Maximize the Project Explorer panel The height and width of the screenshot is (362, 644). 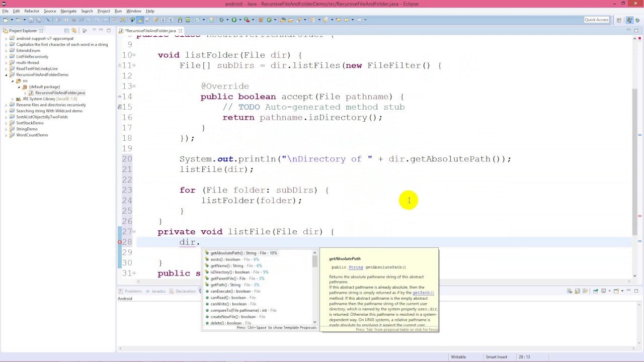109,31
